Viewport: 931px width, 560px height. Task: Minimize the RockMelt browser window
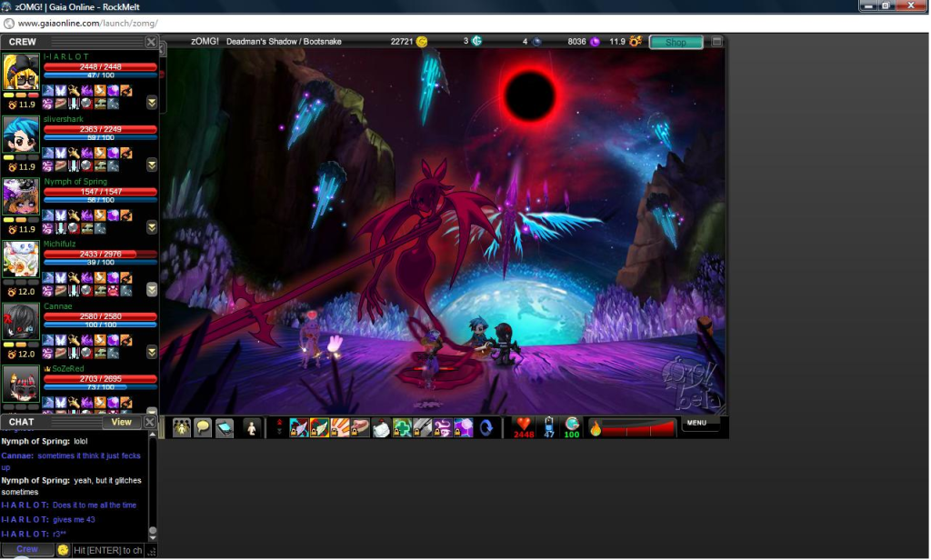[868, 6]
